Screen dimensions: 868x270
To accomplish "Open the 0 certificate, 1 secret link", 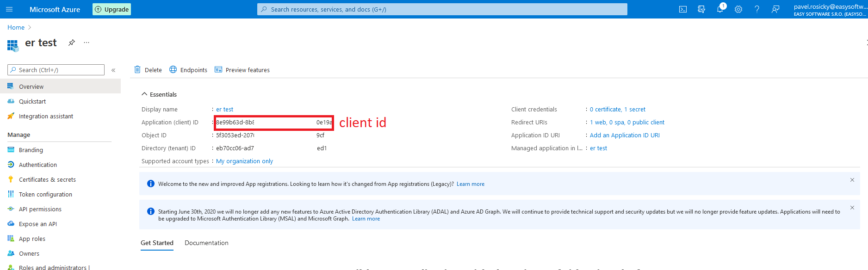I will 617,109.
